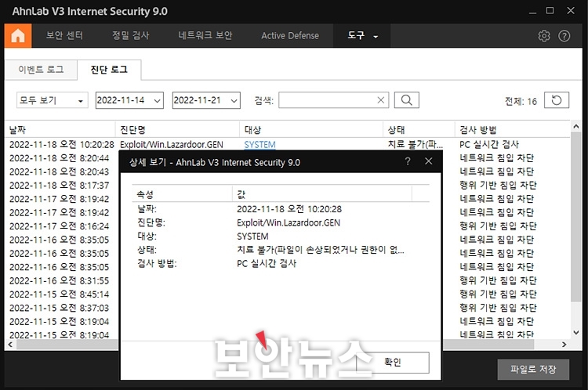Click the 파일로 저장 button
The width and height of the screenshot is (588, 390).
tap(533, 370)
